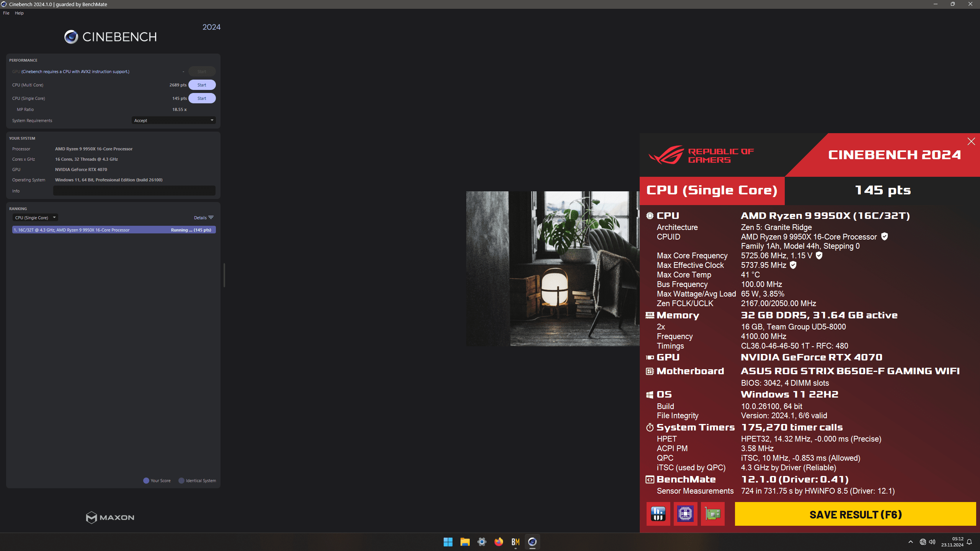Click the NVIDIA GeForce RTX 4070 overlay text
This screenshot has height=551, width=980.
tap(812, 357)
